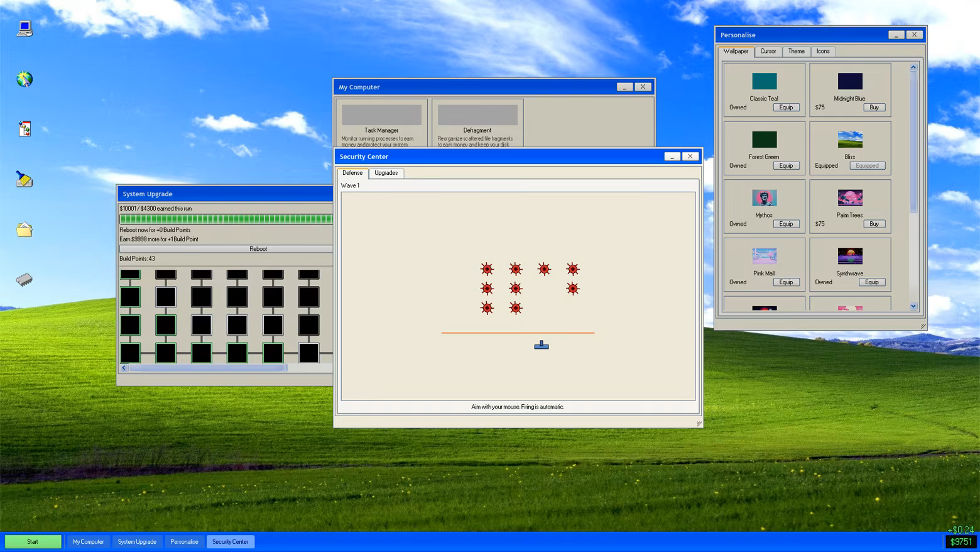Select the Pink Mall wallpaper thumbnail
Screen dimensions: 980x552
pyautogui.click(x=764, y=256)
